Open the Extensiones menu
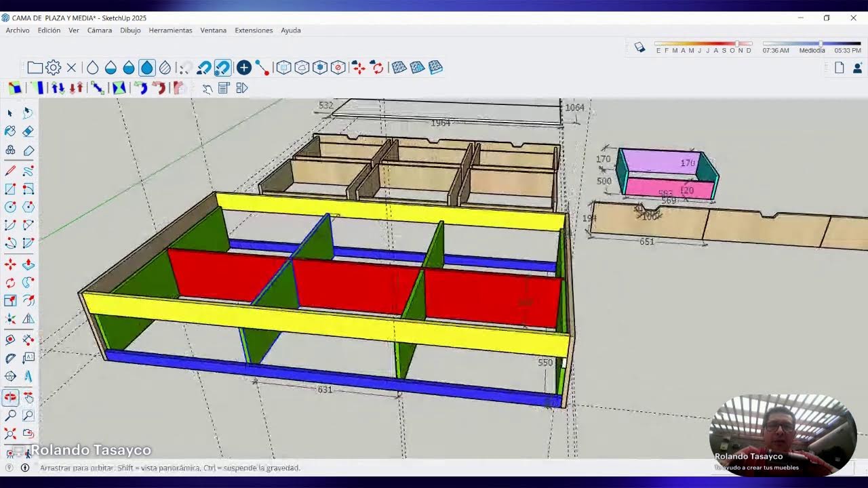The image size is (868, 488). click(x=254, y=30)
